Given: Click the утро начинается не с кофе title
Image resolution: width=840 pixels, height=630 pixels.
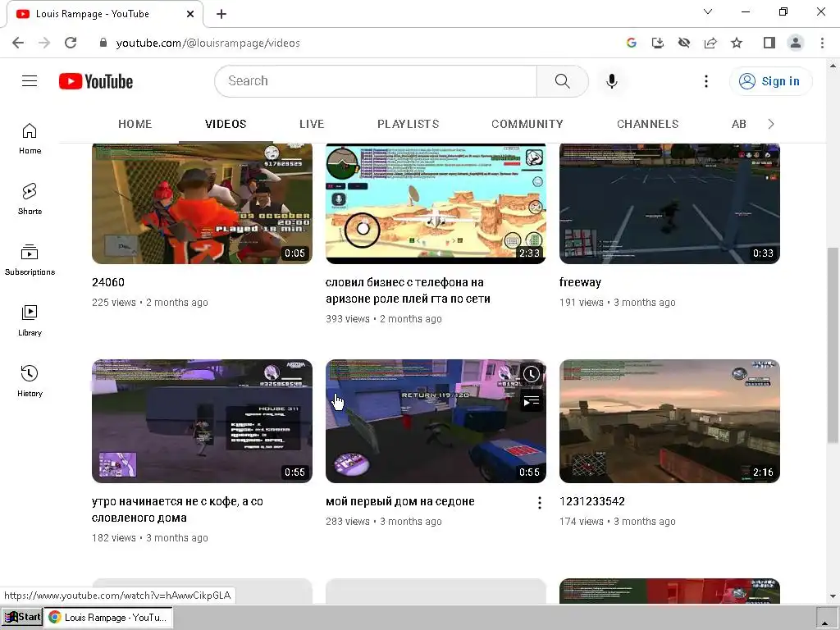Looking at the screenshot, I should coord(177,509).
